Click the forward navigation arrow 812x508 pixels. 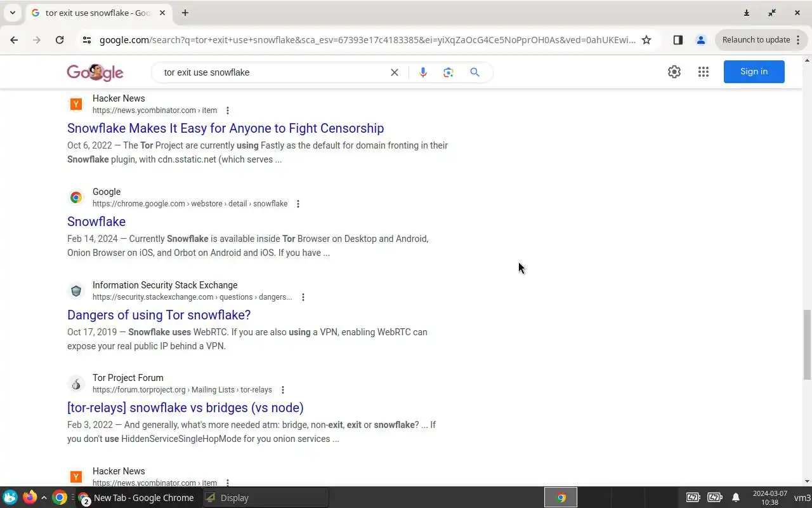pyautogui.click(x=37, y=39)
